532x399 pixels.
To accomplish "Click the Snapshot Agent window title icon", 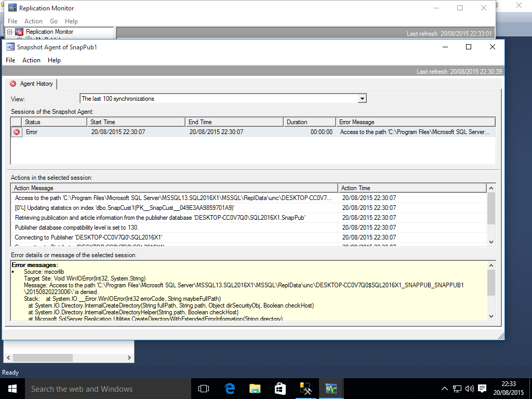I will point(10,47).
